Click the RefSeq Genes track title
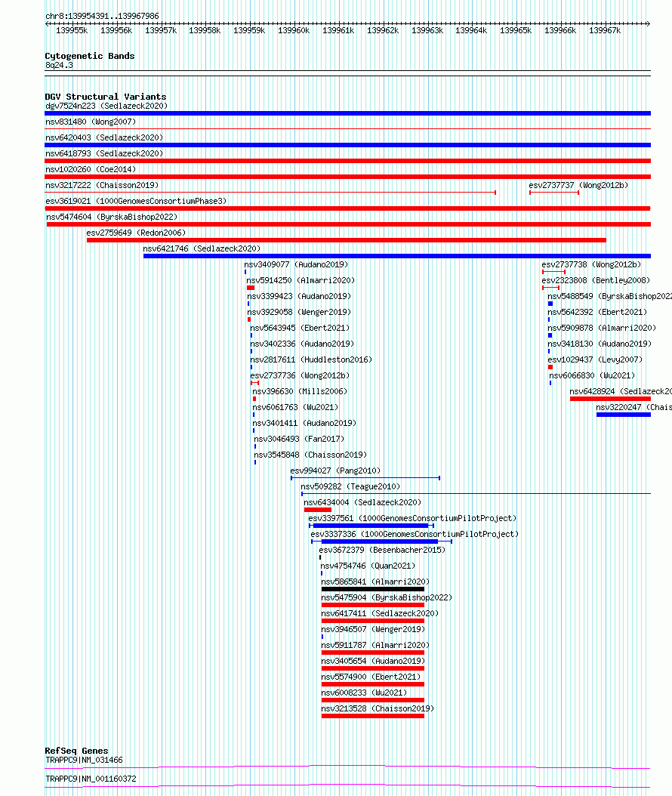Image resolution: width=672 pixels, height=796 pixels. tap(77, 751)
